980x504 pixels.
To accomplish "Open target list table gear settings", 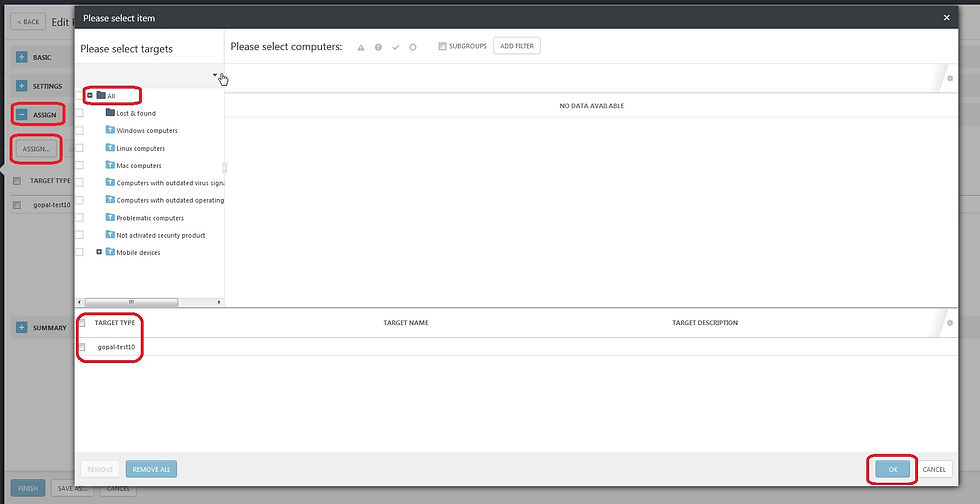I will click(x=950, y=323).
